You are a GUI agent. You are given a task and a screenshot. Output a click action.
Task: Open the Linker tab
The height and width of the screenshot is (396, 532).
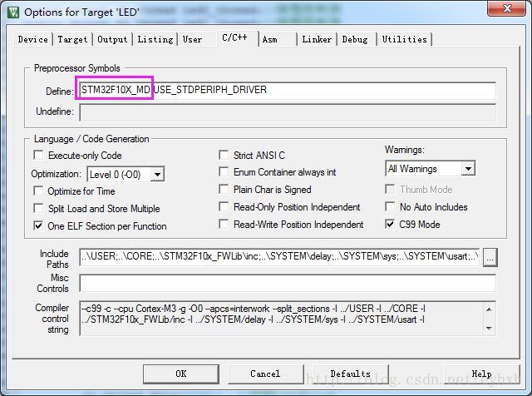pyautogui.click(x=317, y=39)
